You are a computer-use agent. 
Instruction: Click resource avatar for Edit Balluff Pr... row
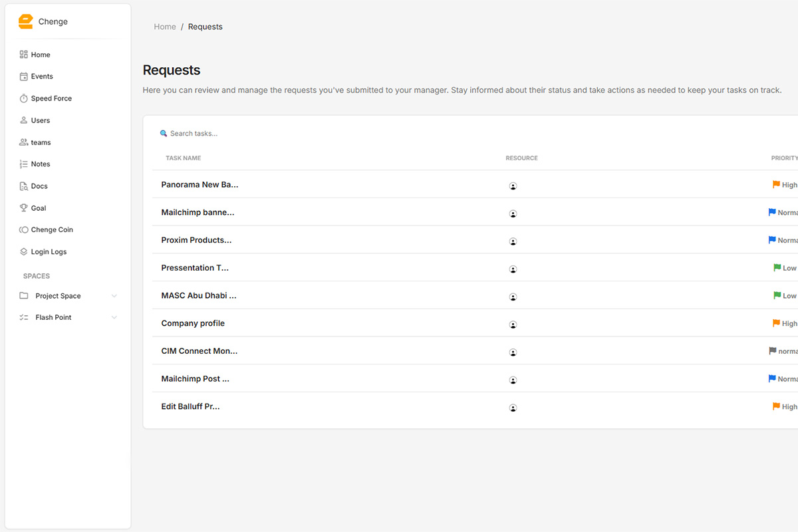click(x=513, y=408)
